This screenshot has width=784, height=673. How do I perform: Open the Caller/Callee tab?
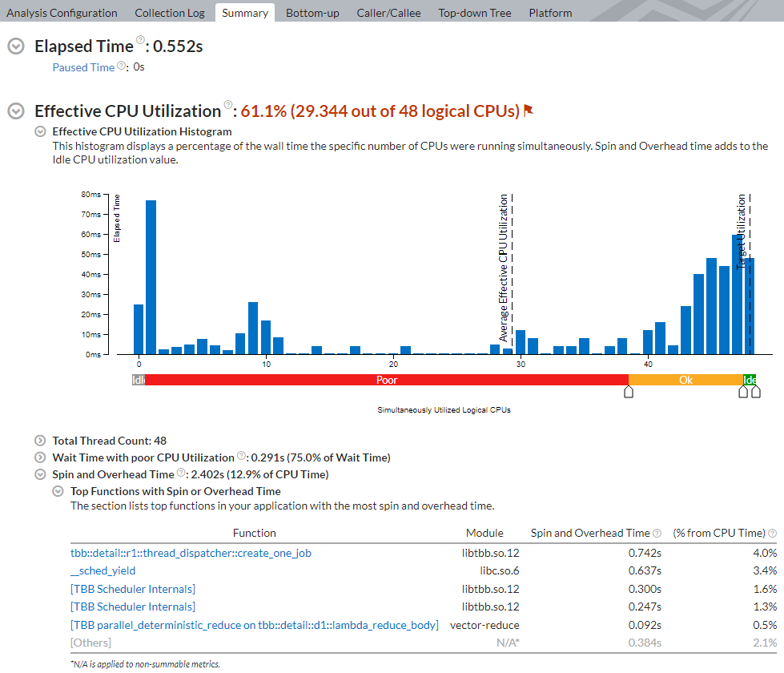(388, 13)
